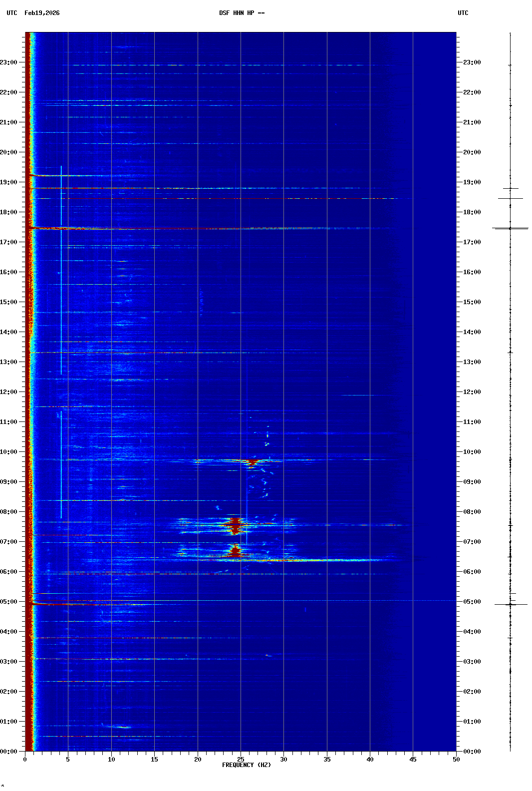This screenshot has height=791, width=532.
Task: Click the seismogram trace spike just below 05:00
Action: pyautogui.click(x=510, y=604)
